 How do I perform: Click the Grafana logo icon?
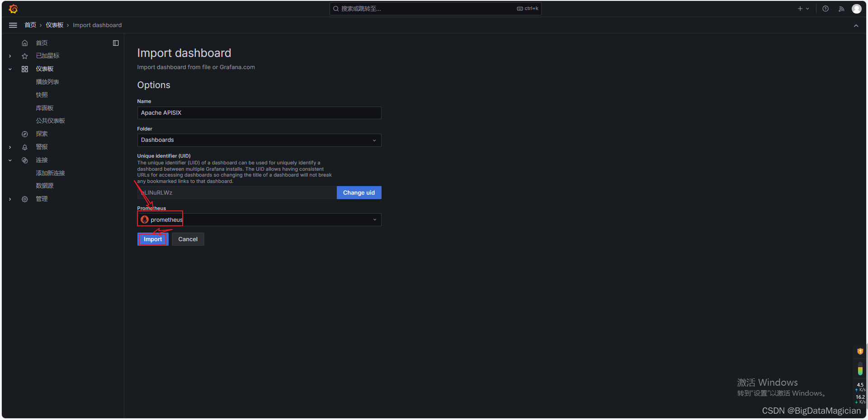[13, 9]
